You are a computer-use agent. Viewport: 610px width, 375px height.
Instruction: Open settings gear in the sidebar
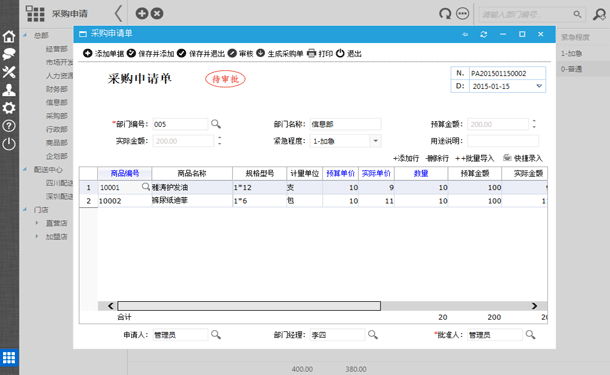9,108
